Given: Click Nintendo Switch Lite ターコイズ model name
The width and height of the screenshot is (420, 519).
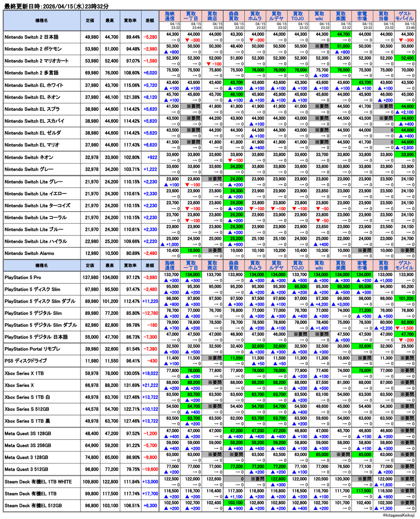Looking at the screenshot, I should coord(37,206).
